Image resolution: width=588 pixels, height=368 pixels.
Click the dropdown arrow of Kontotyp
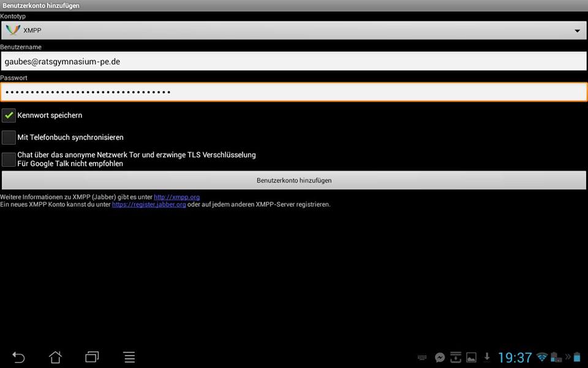tap(577, 31)
